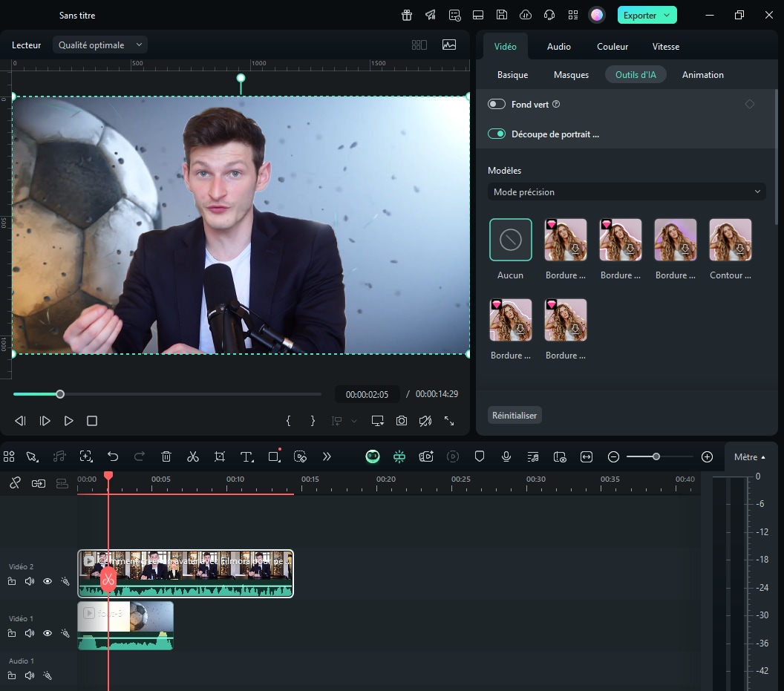Lock the Audio 1 track
Viewport: 784px width, 691px height.
coord(12,675)
